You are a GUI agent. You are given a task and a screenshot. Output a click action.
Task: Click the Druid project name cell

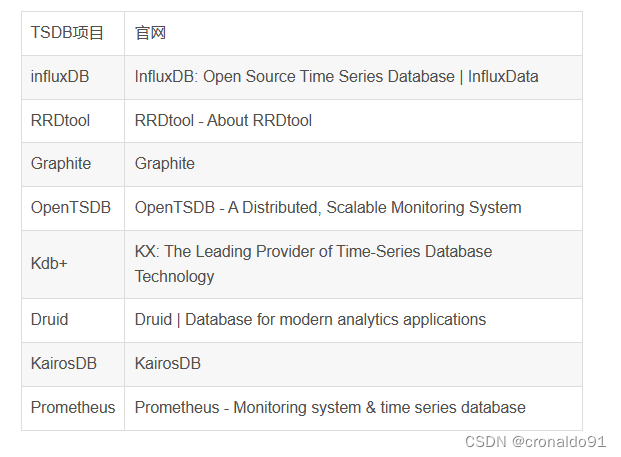[49, 320]
